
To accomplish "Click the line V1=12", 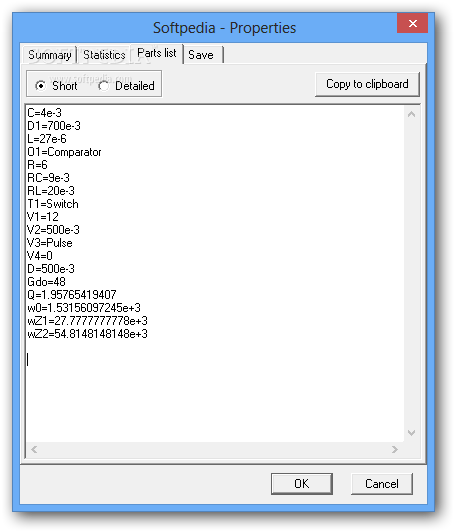I will (43, 217).
